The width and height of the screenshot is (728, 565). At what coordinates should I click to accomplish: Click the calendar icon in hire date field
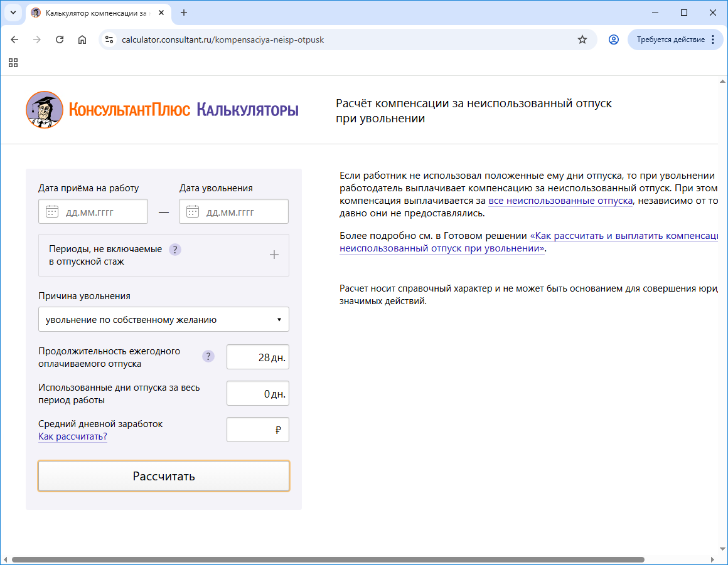point(52,212)
